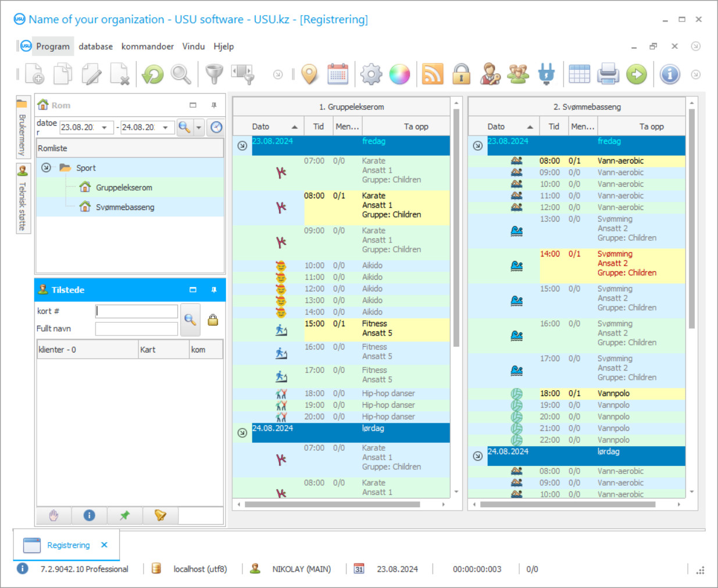The height and width of the screenshot is (588, 718).
Task: Click the new record (page with plus) toolbar icon
Action: (35, 74)
